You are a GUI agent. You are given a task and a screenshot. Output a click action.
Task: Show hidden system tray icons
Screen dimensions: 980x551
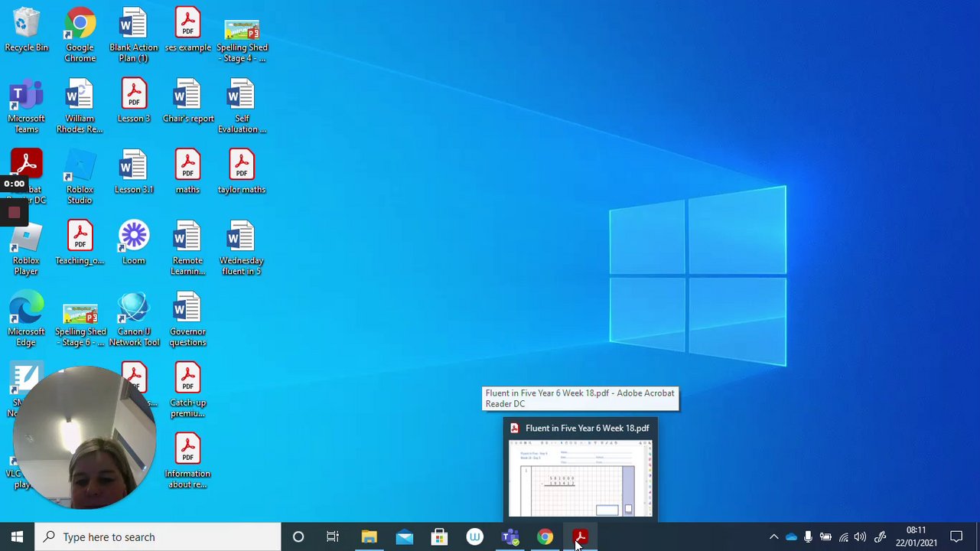pyautogui.click(x=773, y=537)
